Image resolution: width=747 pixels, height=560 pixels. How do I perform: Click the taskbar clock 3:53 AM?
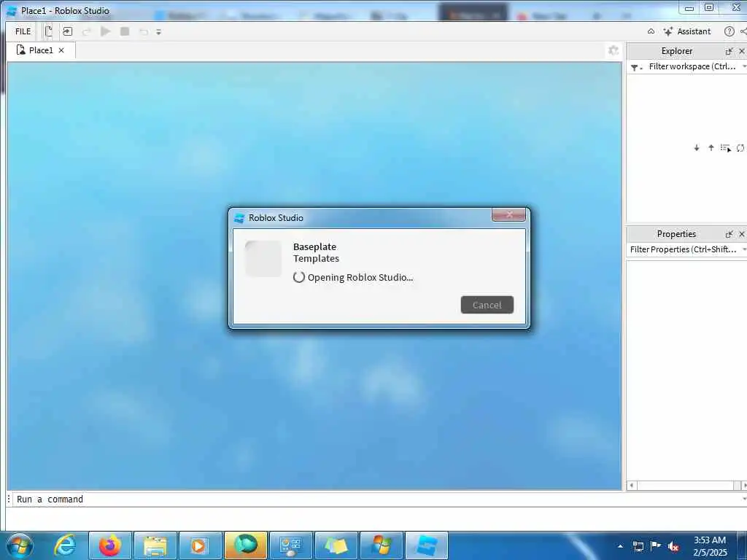pyautogui.click(x=710, y=540)
